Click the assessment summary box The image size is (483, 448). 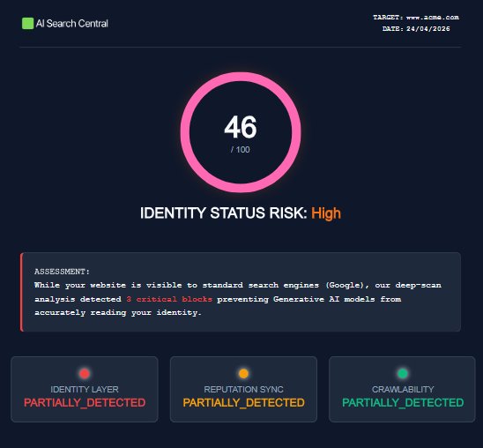point(241,292)
